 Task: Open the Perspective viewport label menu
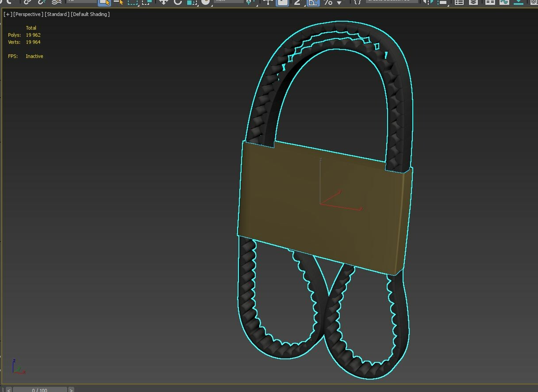pyautogui.click(x=28, y=14)
